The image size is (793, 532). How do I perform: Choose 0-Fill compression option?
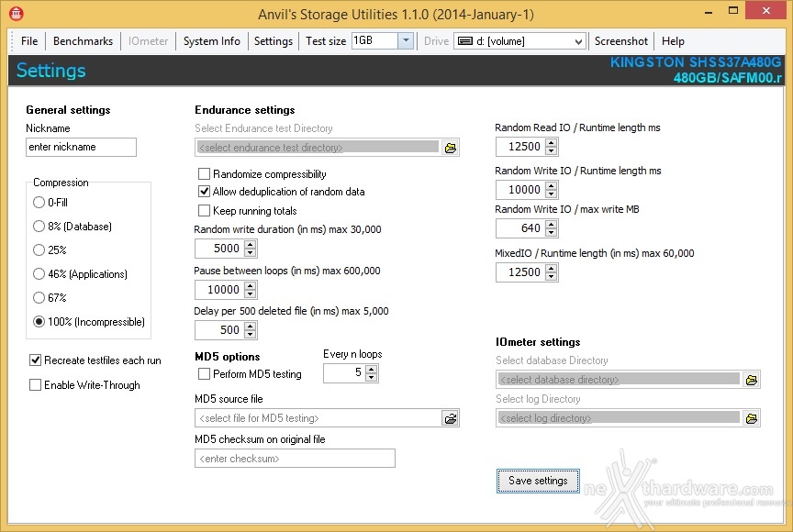pyautogui.click(x=39, y=203)
